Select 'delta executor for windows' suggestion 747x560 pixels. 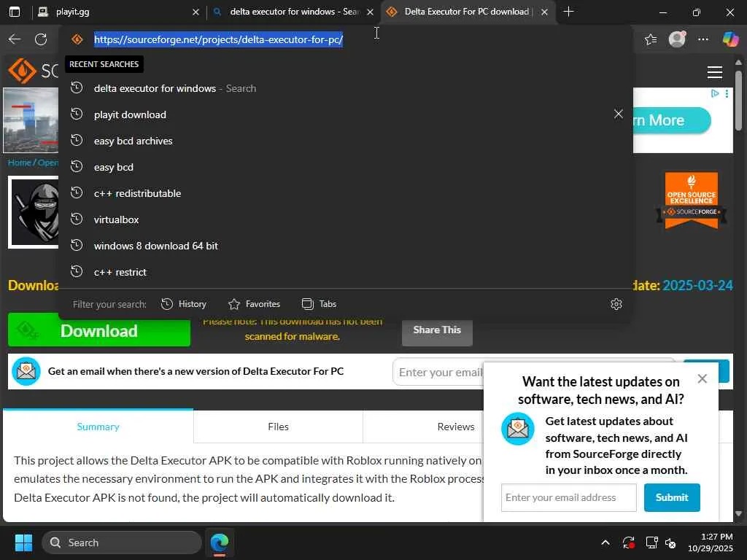[x=345, y=88]
